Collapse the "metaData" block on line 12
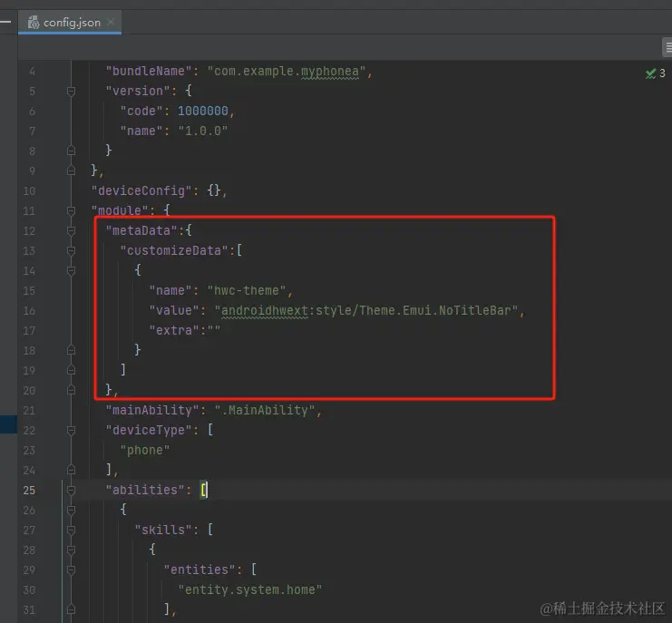Screen dimensions: 672x623 [71, 231]
